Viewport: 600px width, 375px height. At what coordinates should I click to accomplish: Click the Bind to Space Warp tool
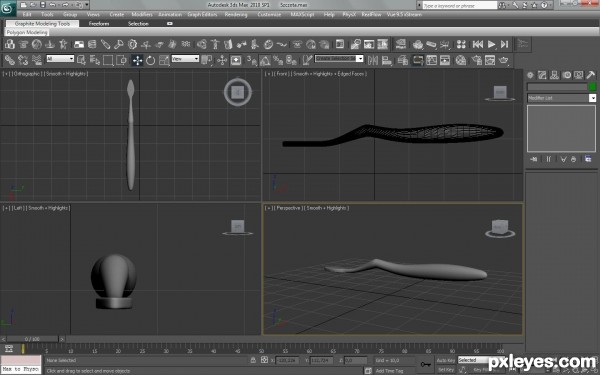(x=37, y=60)
